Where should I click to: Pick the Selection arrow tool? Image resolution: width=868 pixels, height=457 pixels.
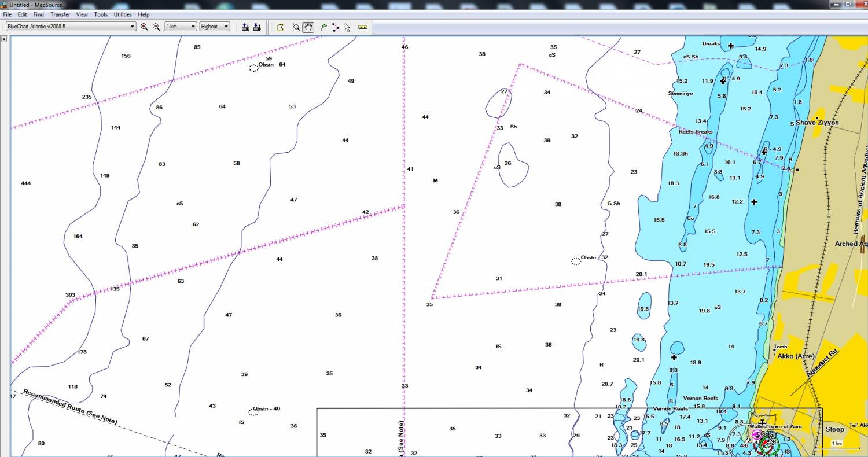(347, 27)
